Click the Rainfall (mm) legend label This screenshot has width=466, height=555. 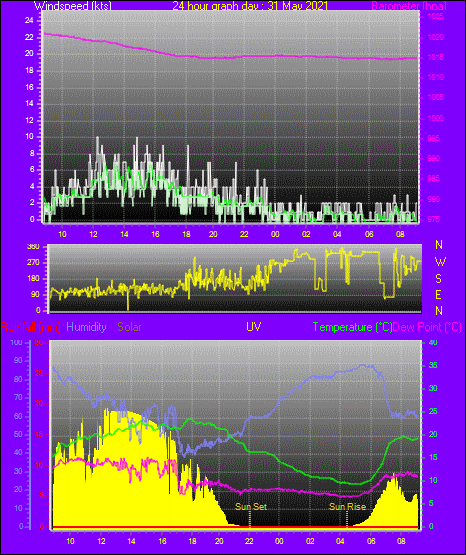click(31, 327)
